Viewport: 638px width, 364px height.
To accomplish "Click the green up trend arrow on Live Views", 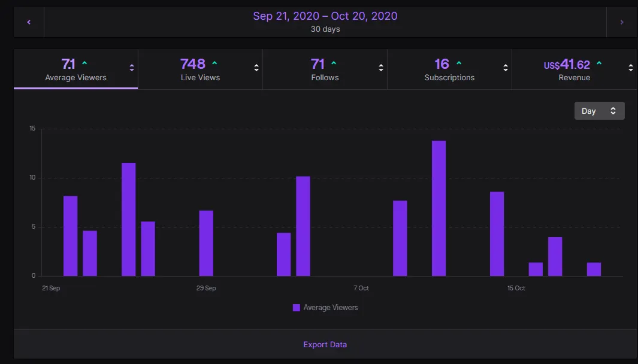I will click(x=214, y=63).
